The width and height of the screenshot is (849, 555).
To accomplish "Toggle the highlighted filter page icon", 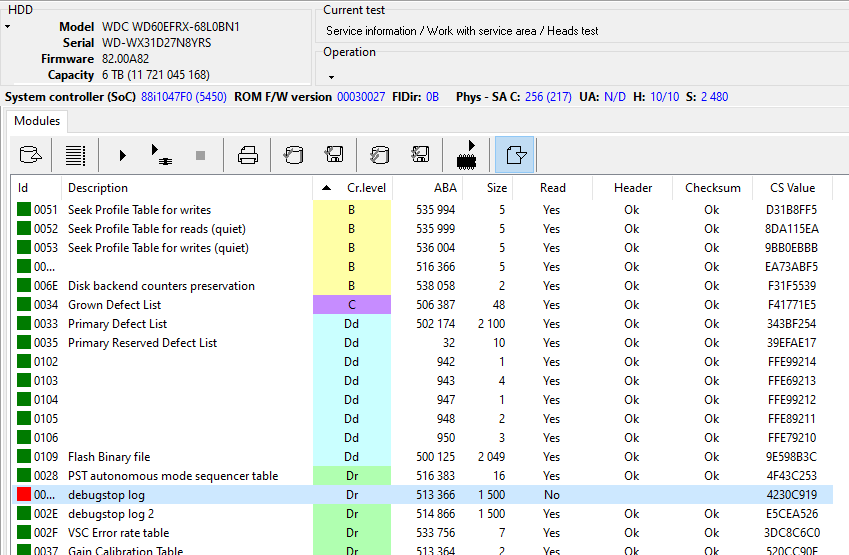I will pos(514,155).
